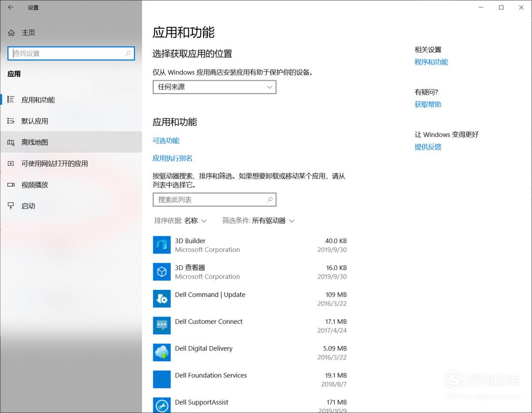Open the 程序和功能 related settings link
The width and height of the screenshot is (532, 413).
(x=431, y=62)
